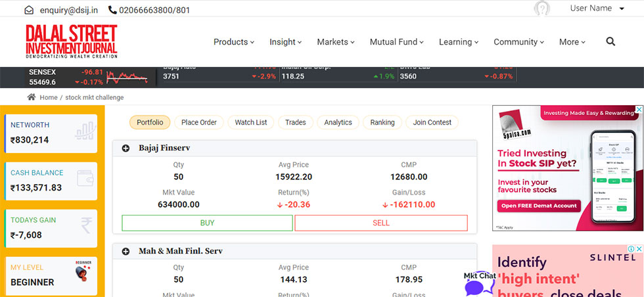Click Bajaj Finserv Return -20.36
Viewport: 644px width, 297px height.
[294, 204]
